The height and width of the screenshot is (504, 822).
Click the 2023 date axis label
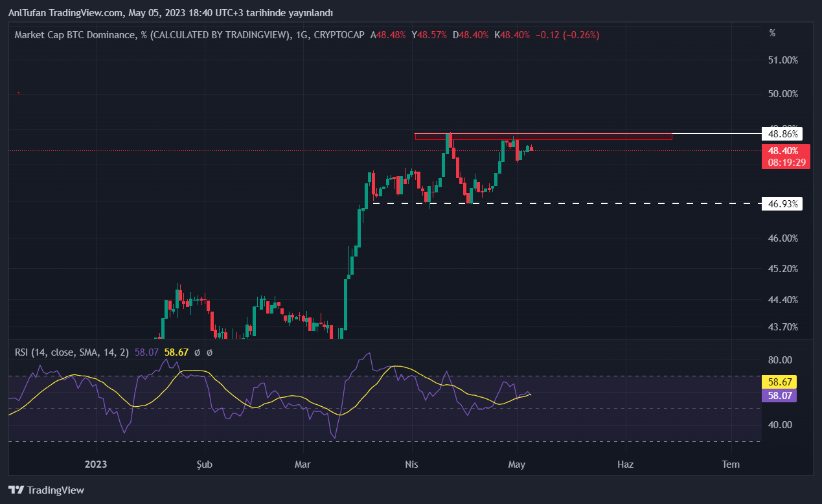96,464
